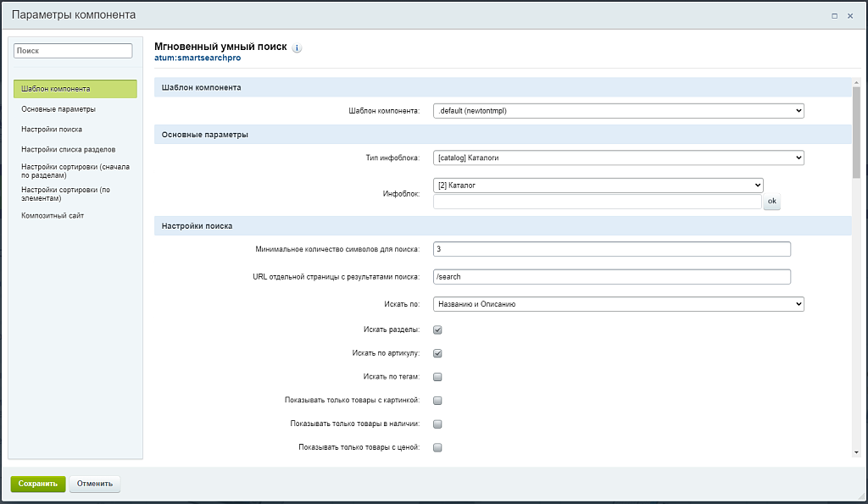The height and width of the screenshot is (504, 868).
Task: Open the 'Шаблон компонента' dropdown
Action: tap(618, 111)
